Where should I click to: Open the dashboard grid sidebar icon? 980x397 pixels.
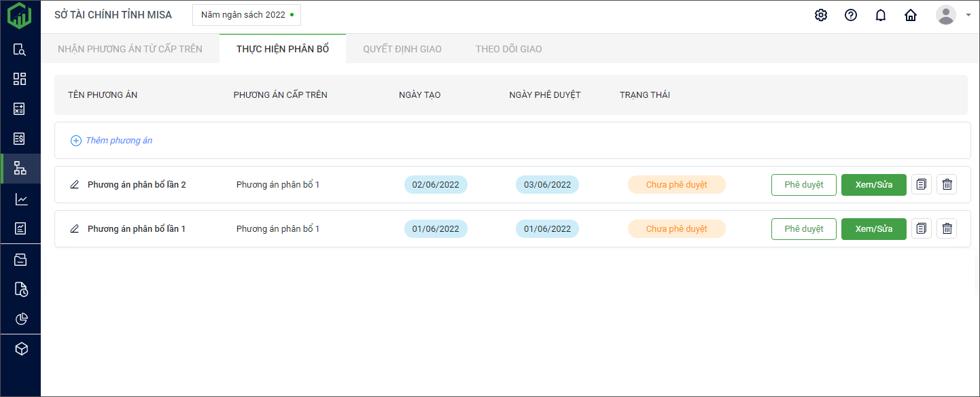tap(20, 79)
